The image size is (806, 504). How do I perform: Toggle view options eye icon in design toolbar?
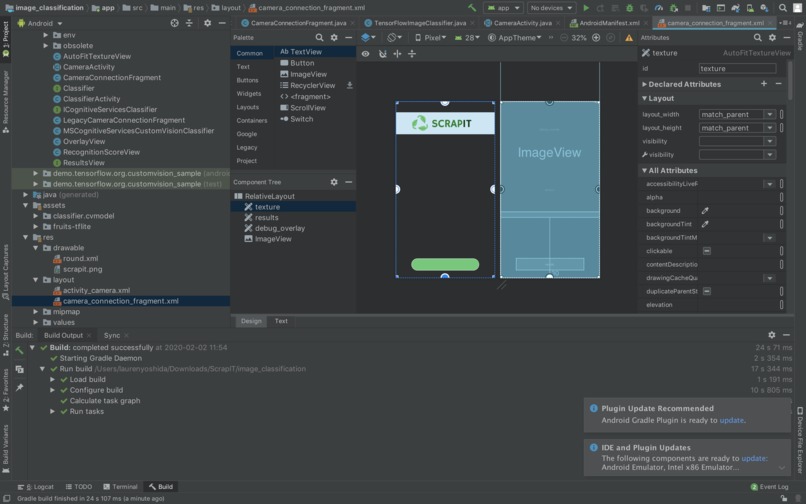pos(365,53)
